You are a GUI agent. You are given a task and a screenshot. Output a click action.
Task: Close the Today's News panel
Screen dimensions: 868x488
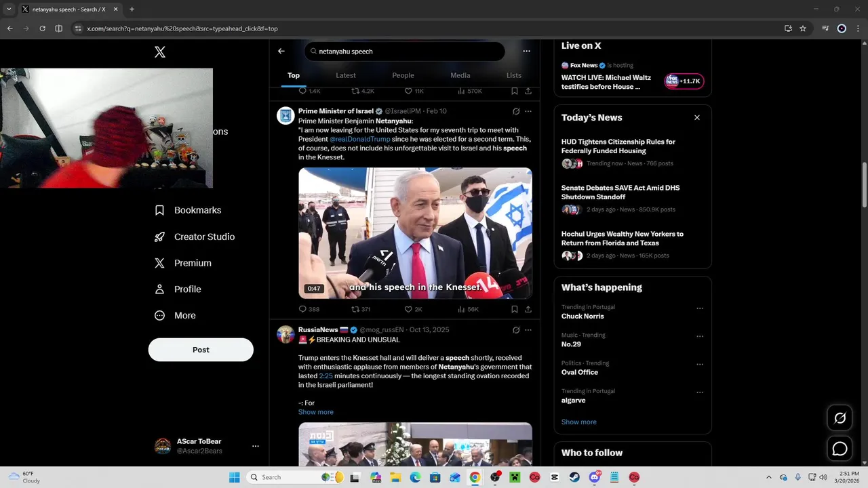coord(696,118)
